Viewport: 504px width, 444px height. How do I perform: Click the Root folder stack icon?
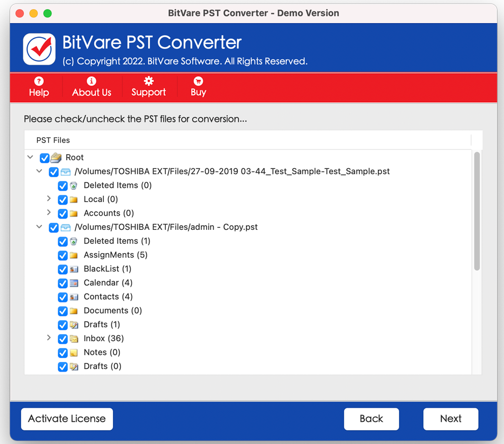(x=56, y=158)
